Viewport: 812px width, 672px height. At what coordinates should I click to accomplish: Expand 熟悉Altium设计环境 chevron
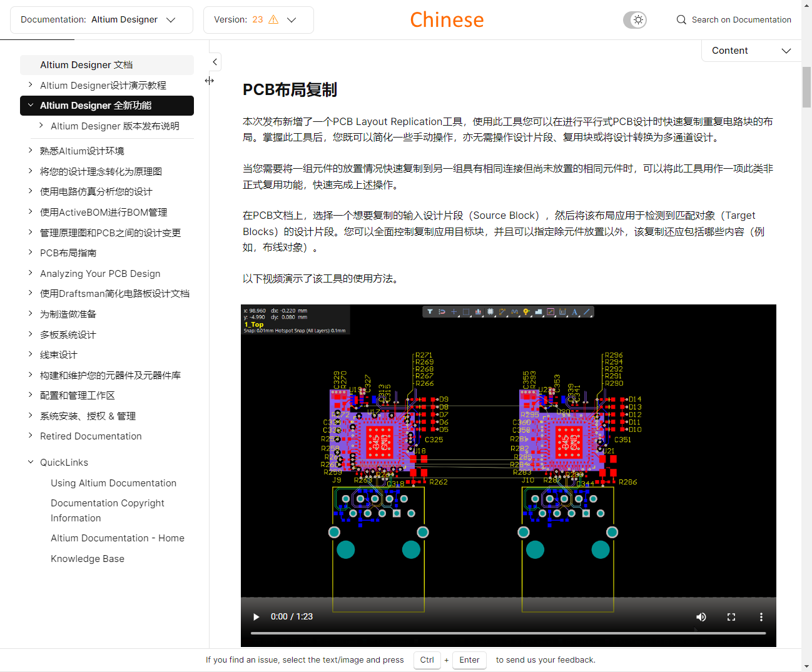coord(30,151)
